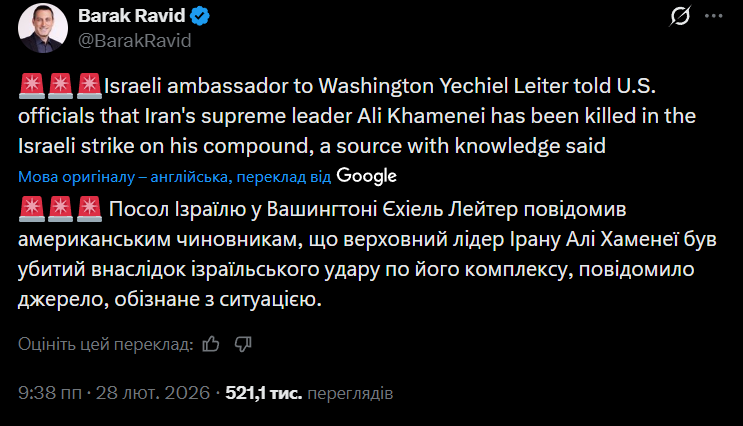
Task: Click the first siren emoji in English text
Action: (x=30, y=87)
